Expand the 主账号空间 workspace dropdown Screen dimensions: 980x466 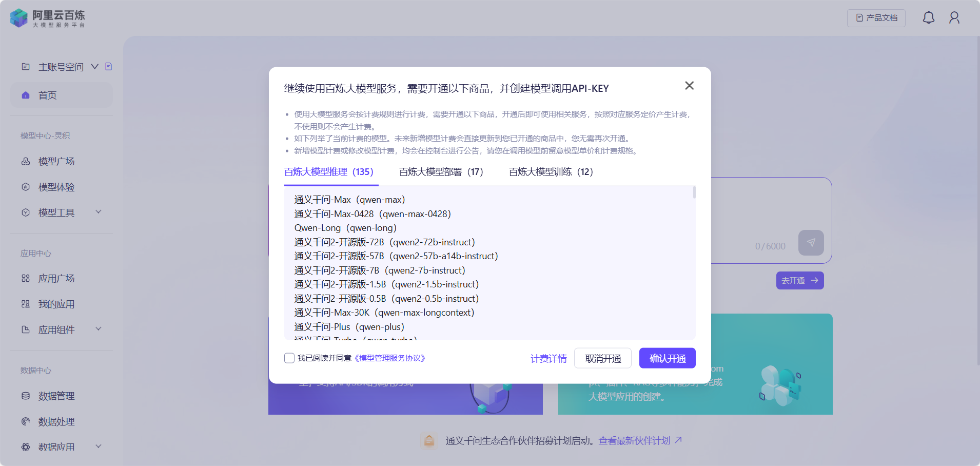pyautogui.click(x=94, y=67)
